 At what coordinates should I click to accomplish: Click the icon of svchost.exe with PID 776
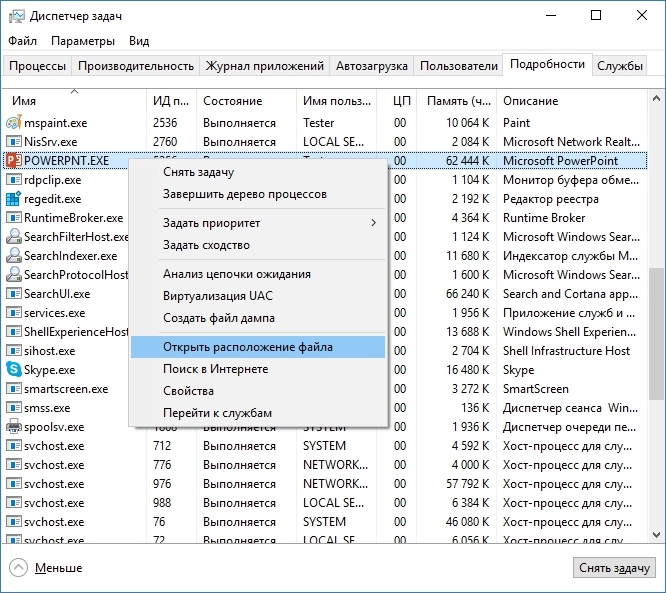click(x=14, y=465)
